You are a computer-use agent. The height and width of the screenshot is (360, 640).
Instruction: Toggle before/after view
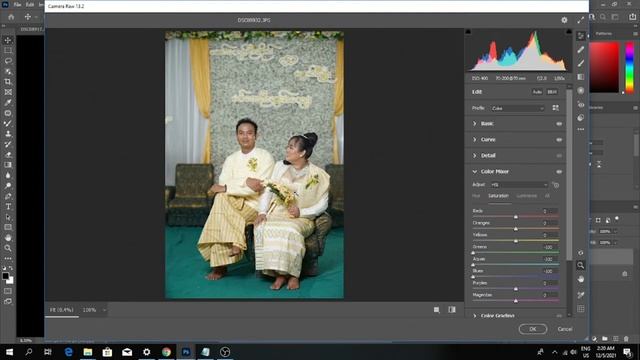(x=452, y=310)
